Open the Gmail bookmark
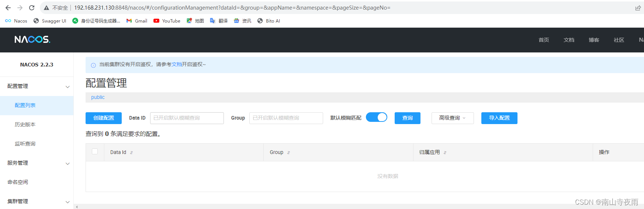 [137, 21]
